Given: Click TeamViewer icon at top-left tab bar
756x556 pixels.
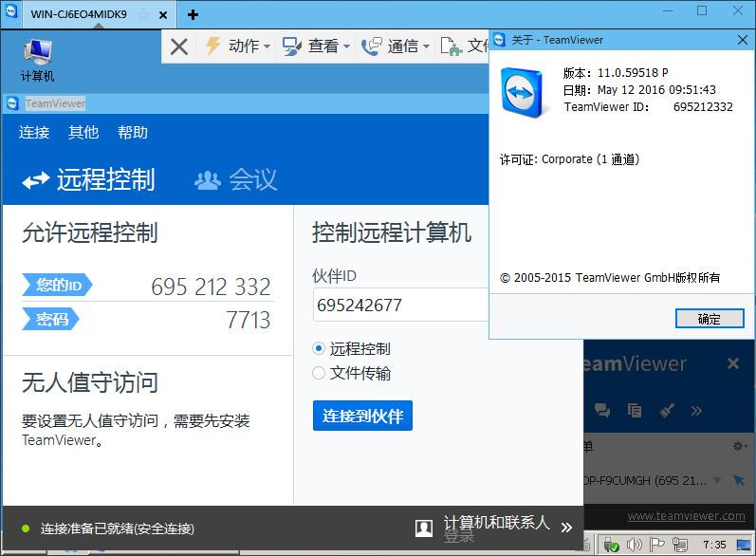Looking at the screenshot, I should coord(10,11).
